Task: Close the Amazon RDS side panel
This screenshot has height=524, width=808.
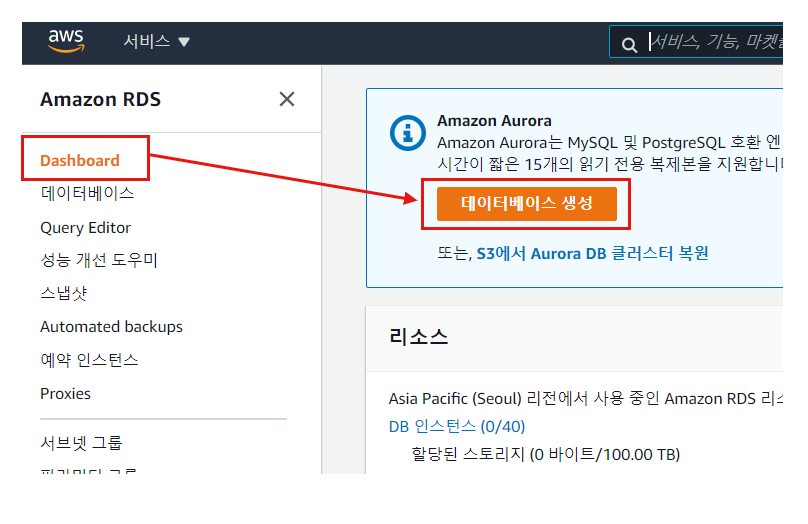Action: [287, 99]
